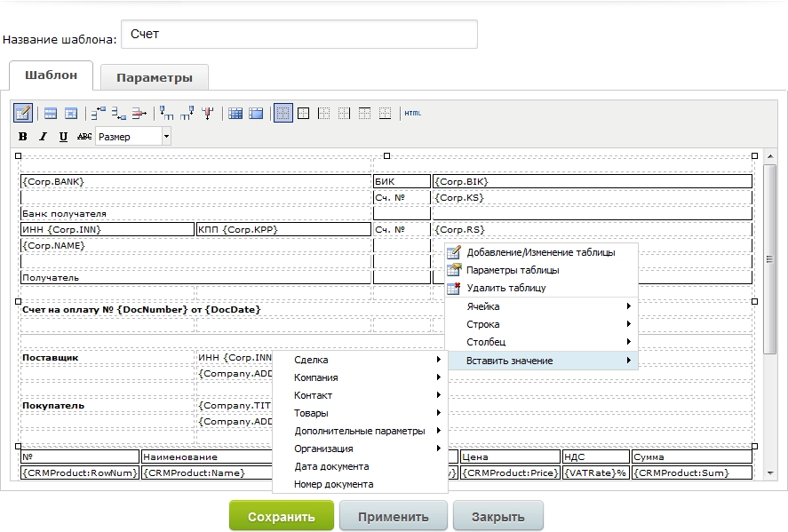This screenshot has height=532, width=788.
Task: Click the 'Применить' button
Action: (x=393, y=516)
